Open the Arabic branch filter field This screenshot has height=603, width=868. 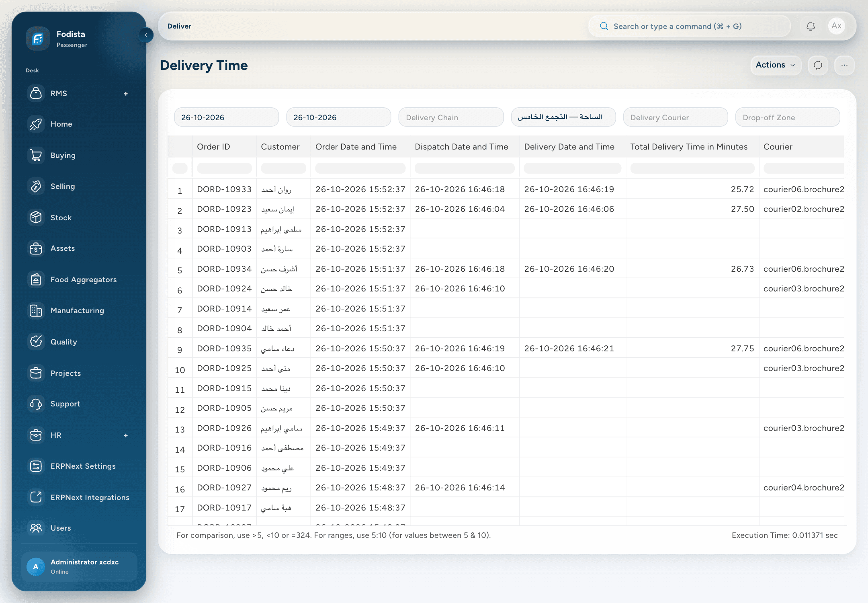pyautogui.click(x=563, y=117)
